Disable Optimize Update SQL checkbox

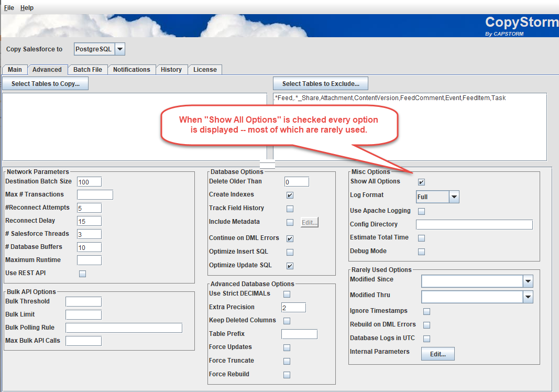tap(290, 266)
